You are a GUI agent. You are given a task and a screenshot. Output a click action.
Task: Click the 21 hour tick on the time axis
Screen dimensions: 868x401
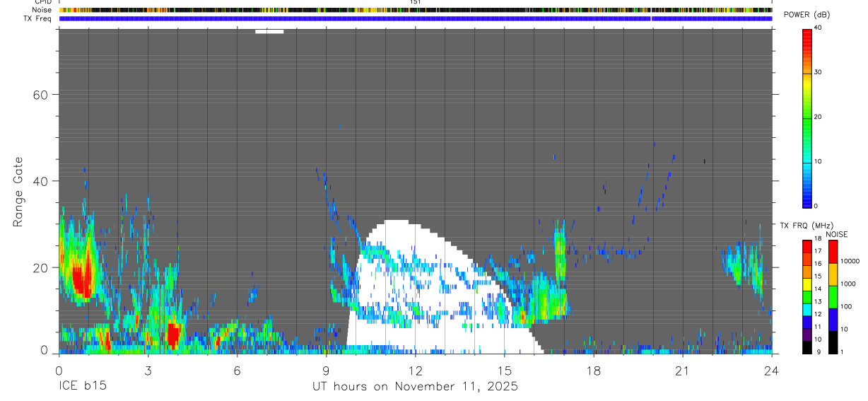point(683,370)
